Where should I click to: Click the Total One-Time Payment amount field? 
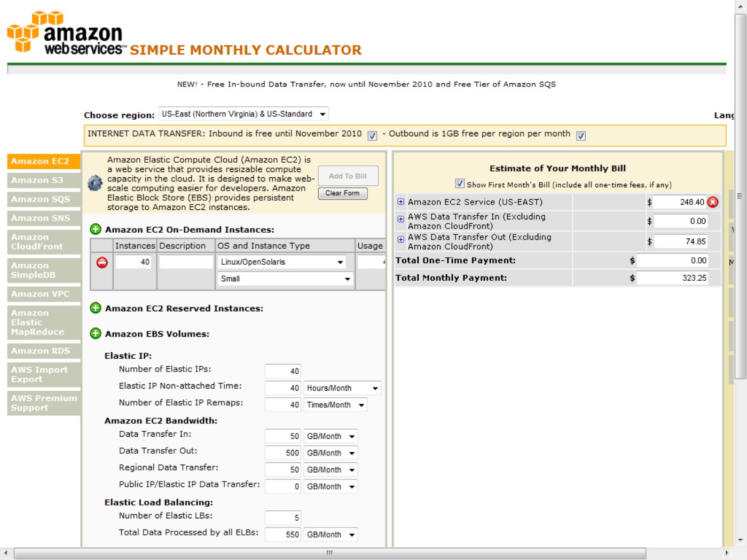(x=672, y=261)
